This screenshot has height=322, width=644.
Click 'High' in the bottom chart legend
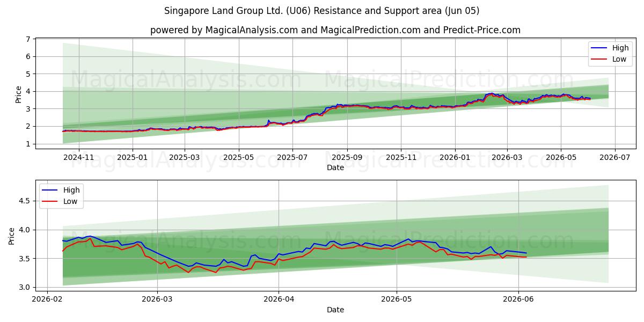point(71,190)
